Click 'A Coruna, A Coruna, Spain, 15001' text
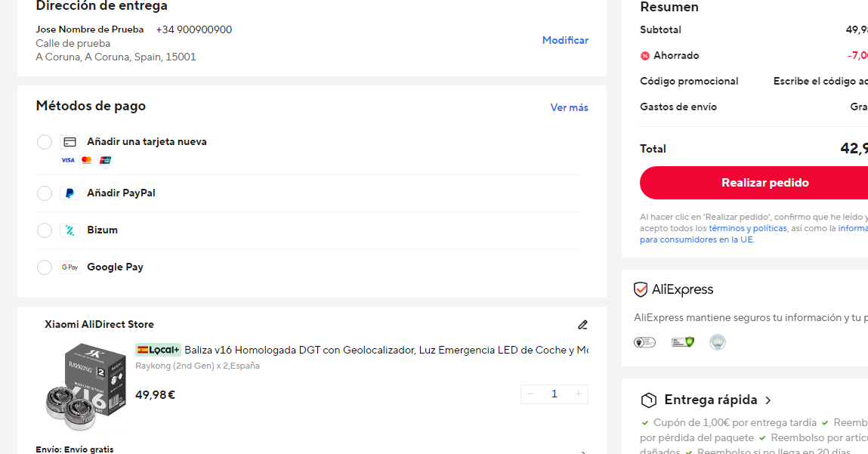 click(x=116, y=57)
